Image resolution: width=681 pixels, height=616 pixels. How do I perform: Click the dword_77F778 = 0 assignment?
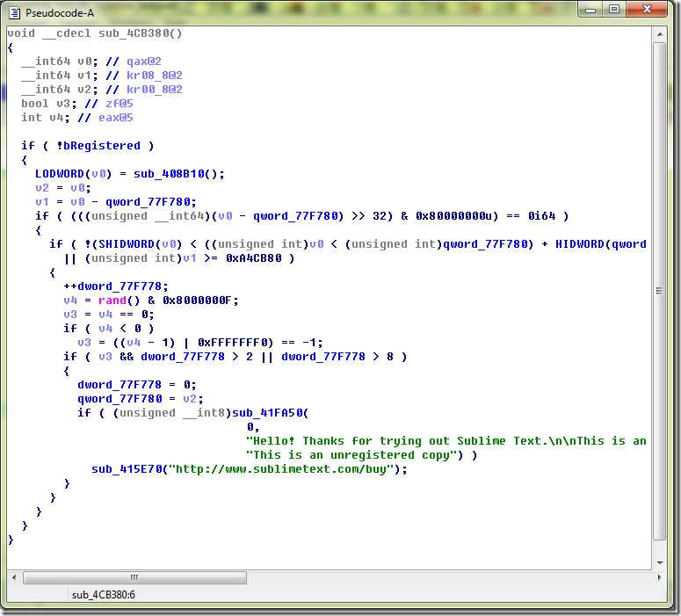coord(137,385)
